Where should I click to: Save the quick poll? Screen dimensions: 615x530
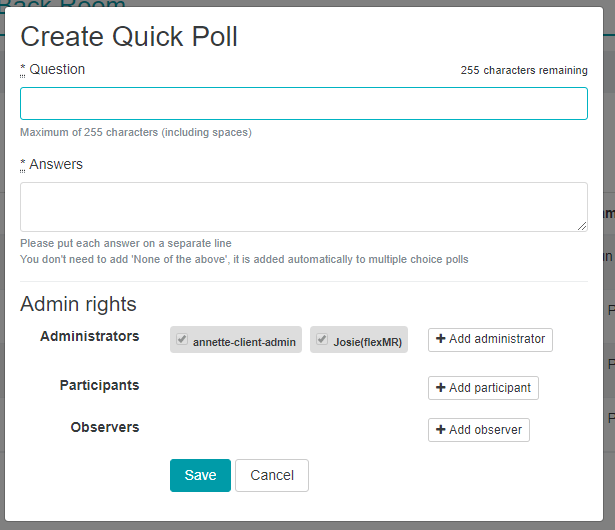(x=200, y=475)
